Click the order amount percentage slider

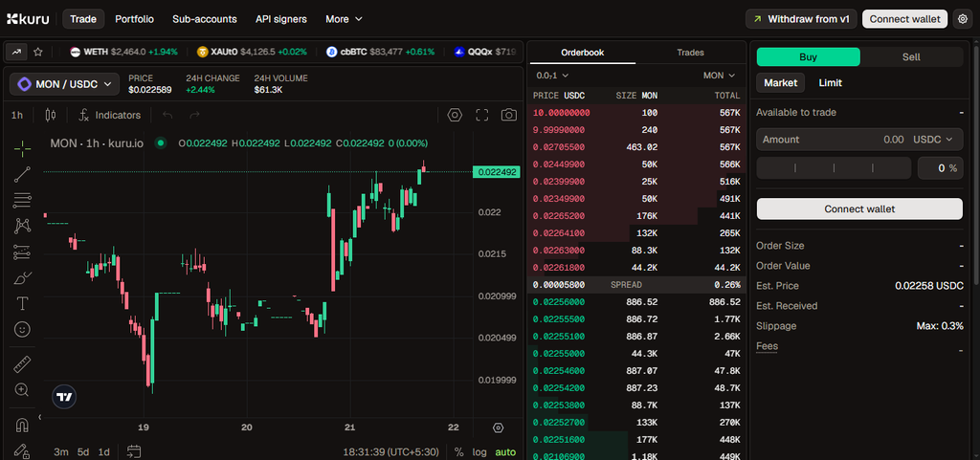click(x=834, y=168)
